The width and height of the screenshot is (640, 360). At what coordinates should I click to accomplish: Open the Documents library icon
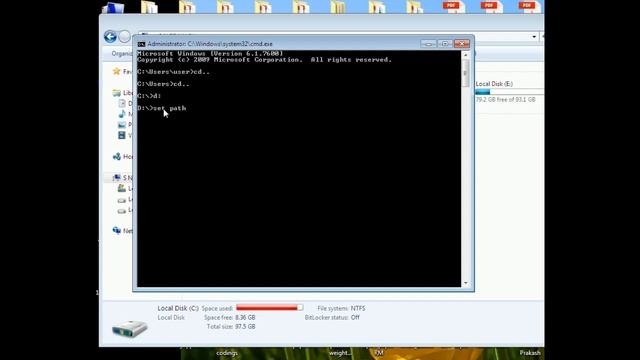tap(122, 104)
